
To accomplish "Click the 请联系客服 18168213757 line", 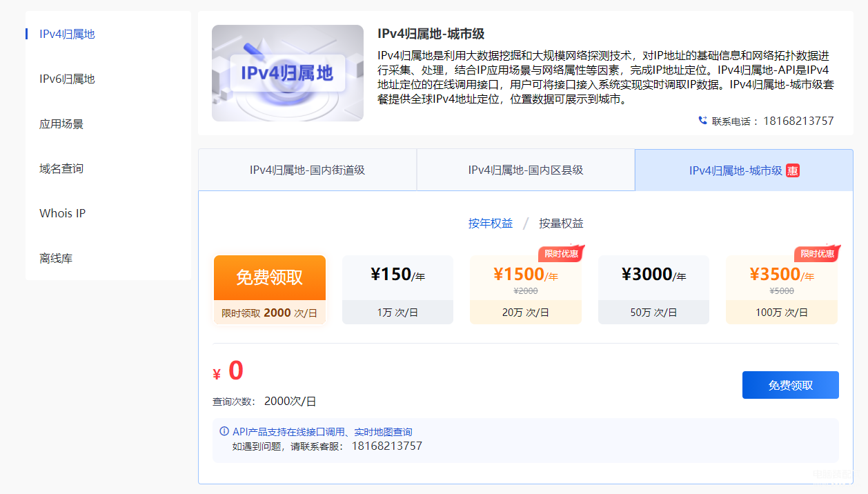I will point(327,446).
